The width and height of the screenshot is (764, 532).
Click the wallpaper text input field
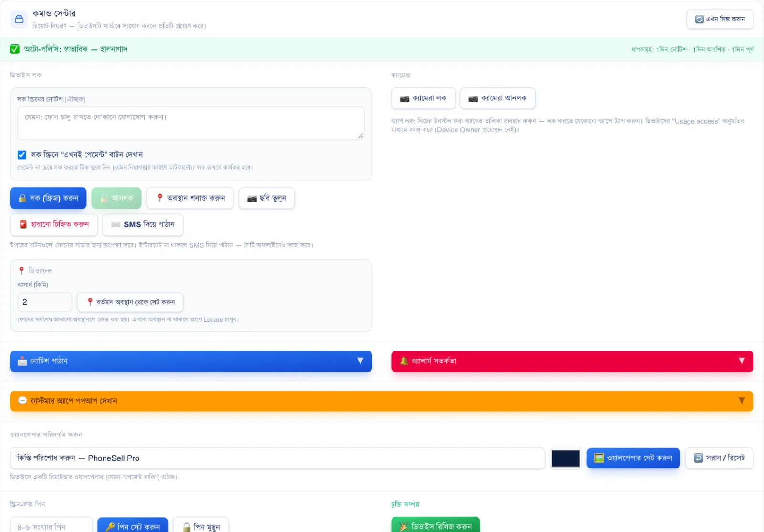tap(277, 458)
